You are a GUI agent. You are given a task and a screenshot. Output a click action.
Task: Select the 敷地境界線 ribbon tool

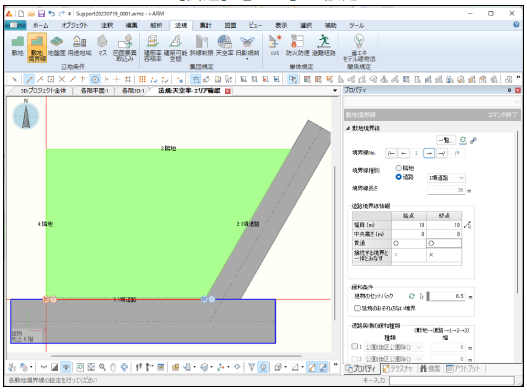(x=37, y=48)
